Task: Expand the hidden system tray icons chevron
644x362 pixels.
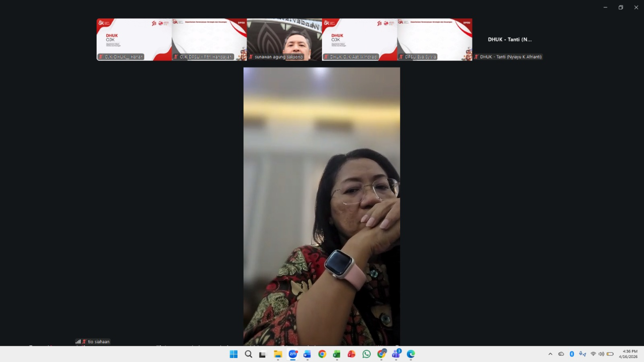Action: coord(550,354)
